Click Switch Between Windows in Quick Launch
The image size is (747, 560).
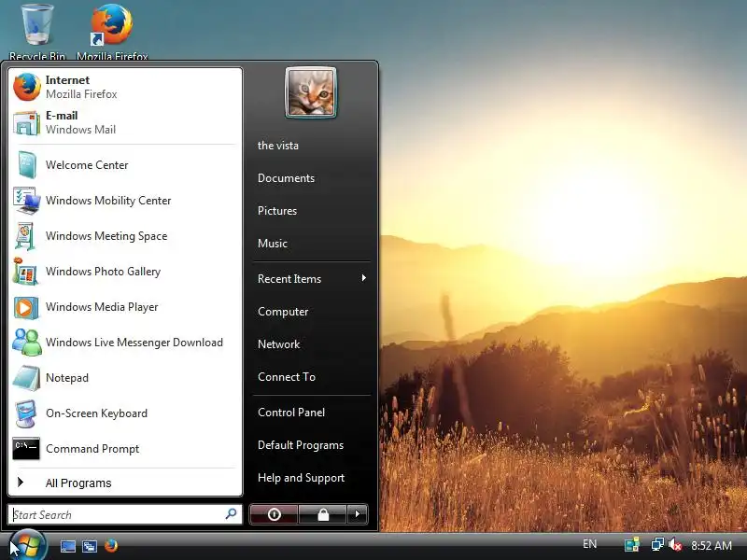tap(90, 546)
